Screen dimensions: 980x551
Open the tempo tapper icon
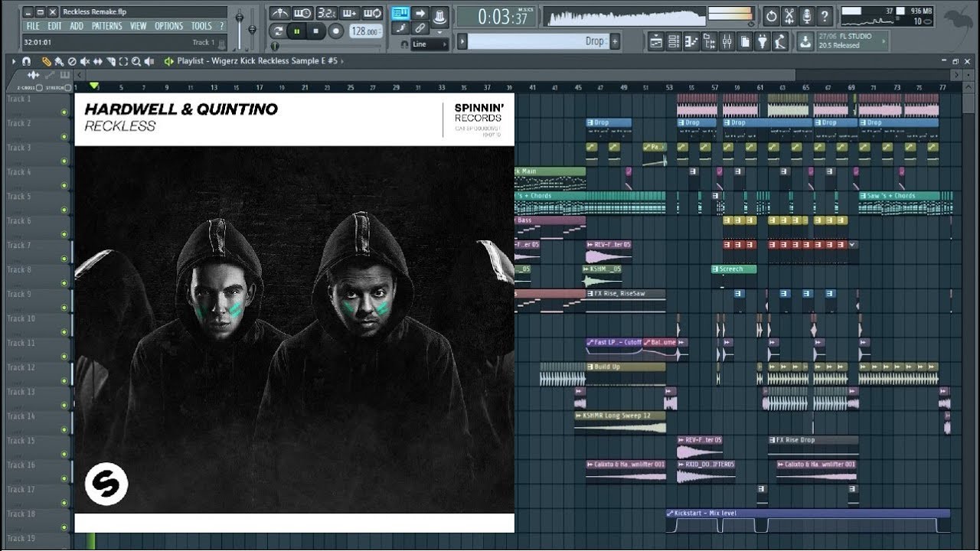point(779,41)
